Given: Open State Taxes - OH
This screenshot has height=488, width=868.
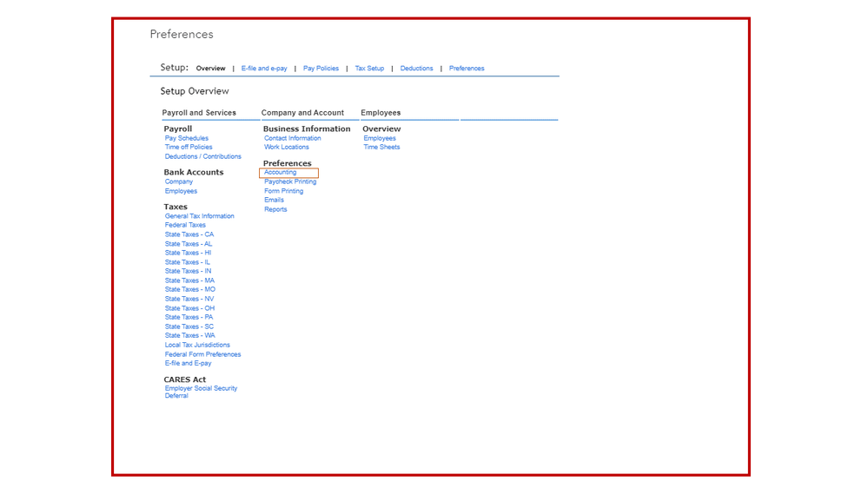Looking at the screenshot, I should [x=189, y=308].
